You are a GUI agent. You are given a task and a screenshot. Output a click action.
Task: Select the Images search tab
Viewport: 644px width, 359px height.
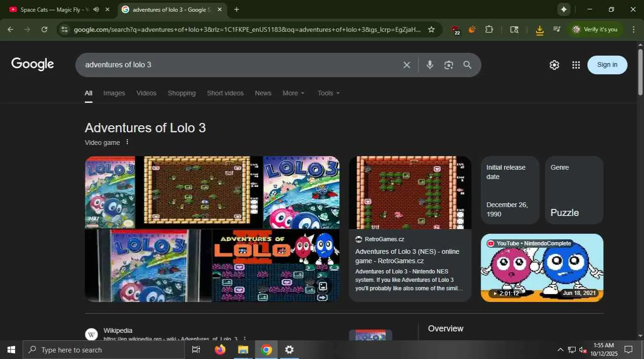114,93
